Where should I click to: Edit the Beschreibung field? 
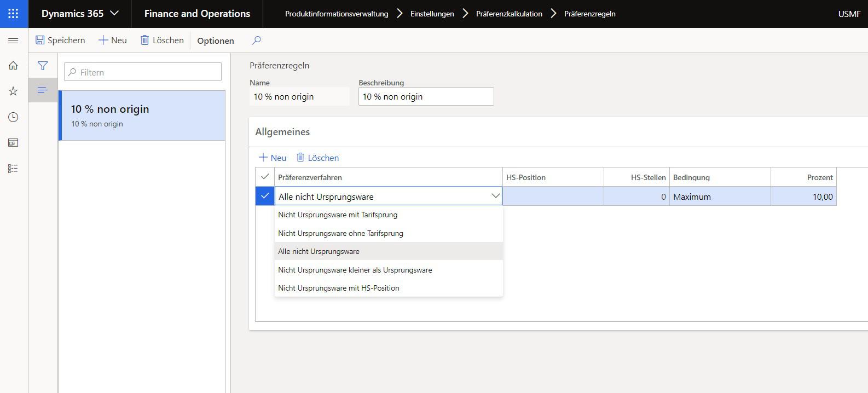click(426, 96)
